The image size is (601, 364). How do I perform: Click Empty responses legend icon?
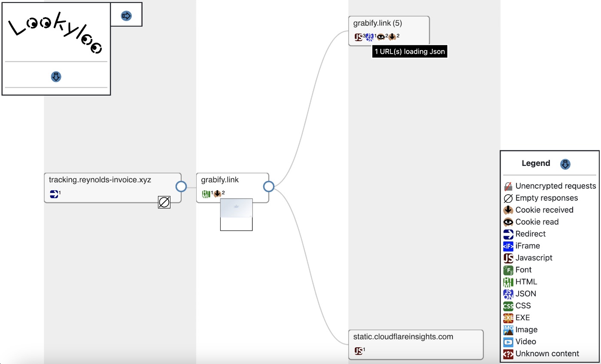[508, 199]
